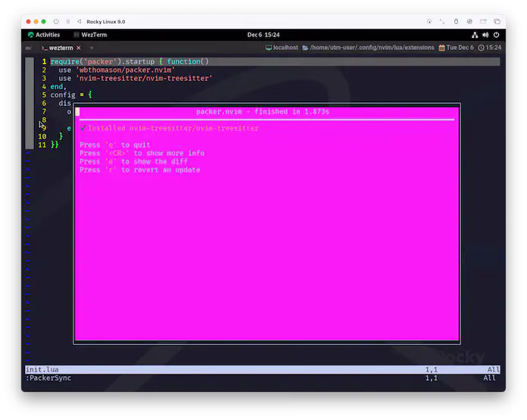The width and height of the screenshot is (527, 420).
Task: Close the wezterm tab
Action: point(78,48)
